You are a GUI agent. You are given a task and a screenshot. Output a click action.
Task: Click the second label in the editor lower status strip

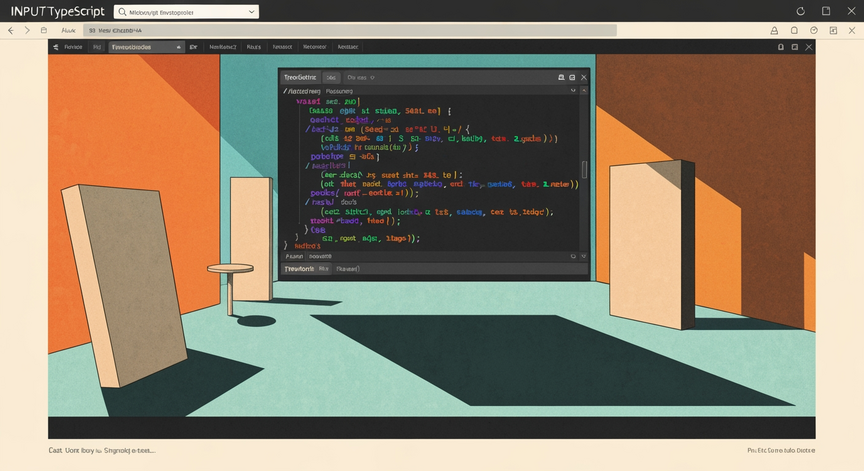[320, 257]
